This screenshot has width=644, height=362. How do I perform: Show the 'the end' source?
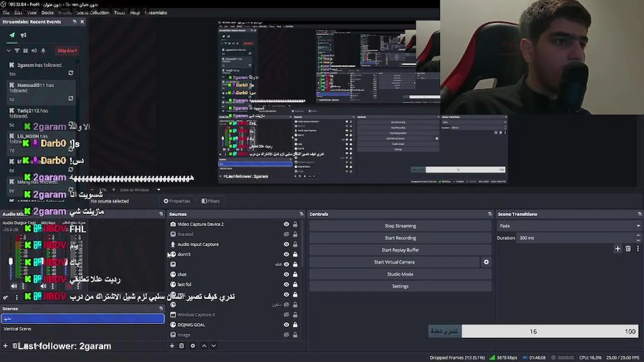click(x=286, y=234)
